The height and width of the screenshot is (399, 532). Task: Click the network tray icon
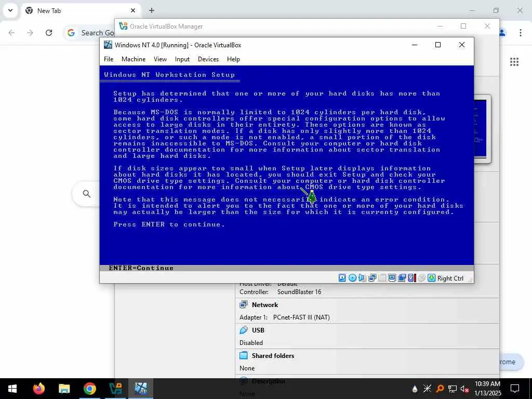point(453,389)
